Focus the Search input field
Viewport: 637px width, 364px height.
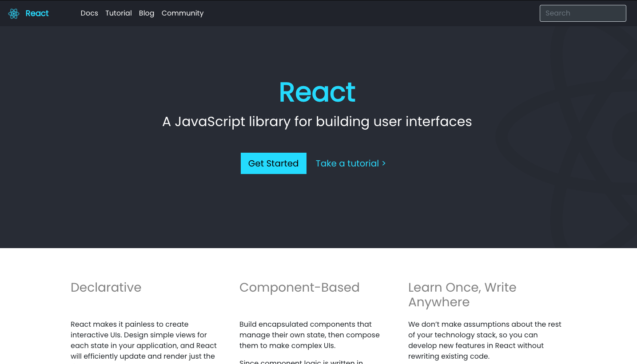click(x=583, y=13)
